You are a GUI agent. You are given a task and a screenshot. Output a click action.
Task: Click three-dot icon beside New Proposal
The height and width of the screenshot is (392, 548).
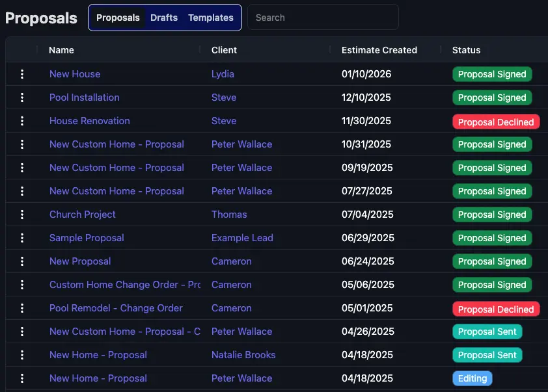point(22,261)
